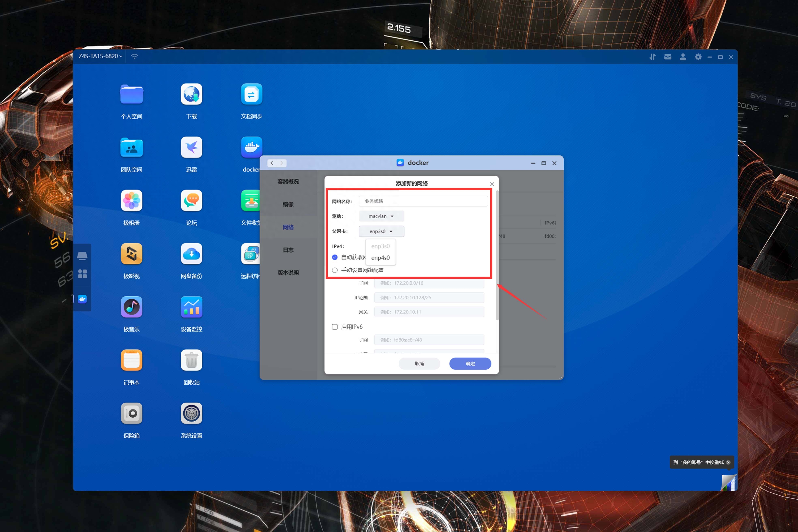Switch to the 版本说明 docker tab
Image resolution: width=798 pixels, height=532 pixels.
tap(288, 273)
